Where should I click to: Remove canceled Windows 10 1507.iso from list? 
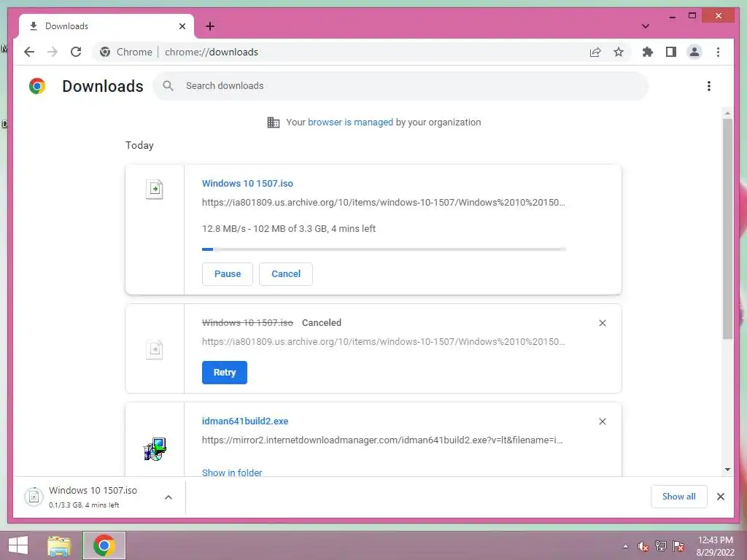click(x=602, y=323)
